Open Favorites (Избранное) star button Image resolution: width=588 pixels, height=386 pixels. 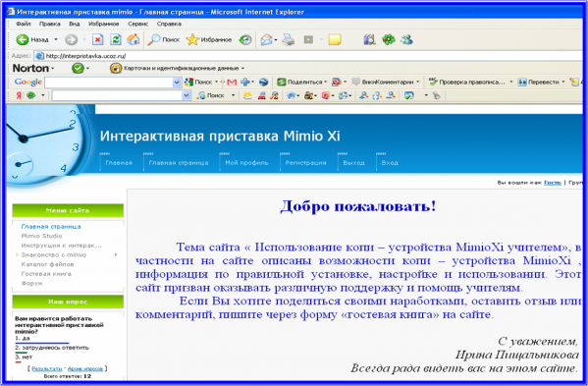pyautogui.click(x=209, y=39)
